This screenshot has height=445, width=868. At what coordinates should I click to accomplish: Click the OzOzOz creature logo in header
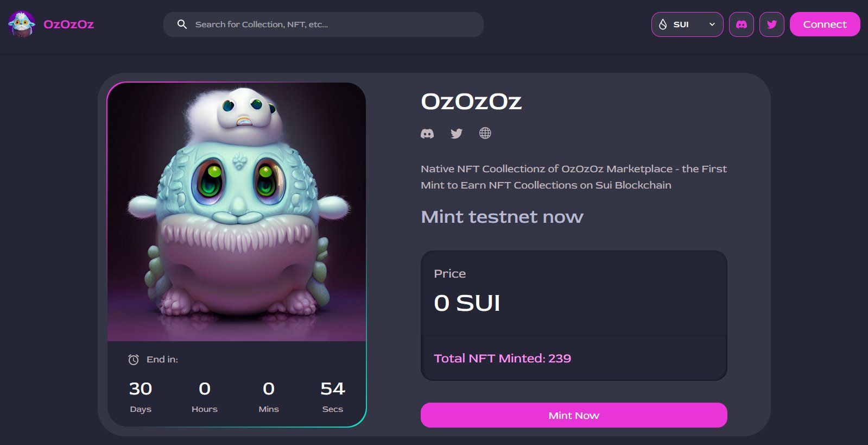pyautogui.click(x=22, y=24)
